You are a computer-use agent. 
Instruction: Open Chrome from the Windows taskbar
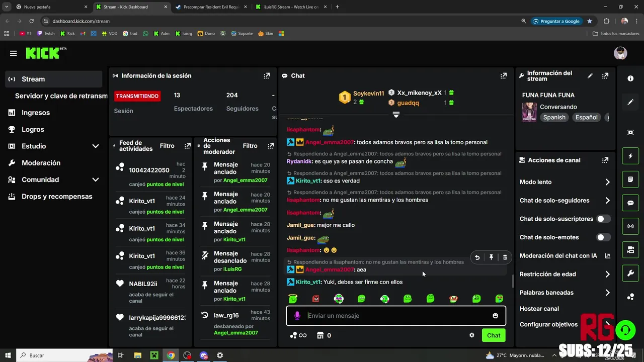pos(171,355)
